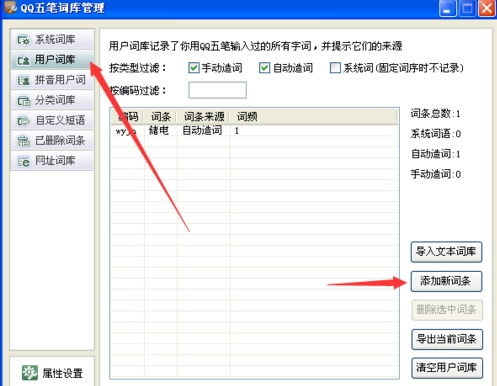Uncheck the 自动造词 filter checkbox
Screen dimensions: 497x386
click(x=264, y=68)
